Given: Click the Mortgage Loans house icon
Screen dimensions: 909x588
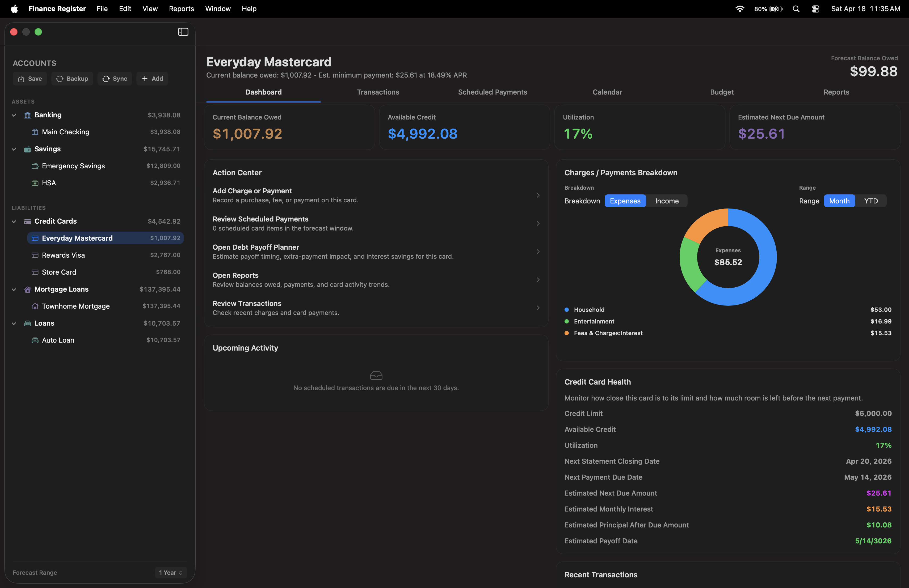Looking at the screenshot, I should point(27,289).
